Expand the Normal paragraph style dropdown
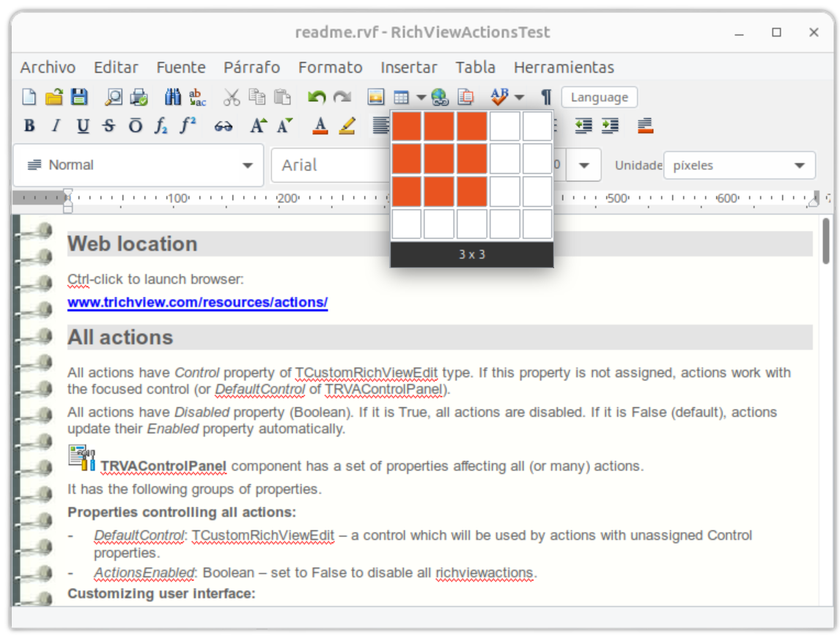 [247, 166]
